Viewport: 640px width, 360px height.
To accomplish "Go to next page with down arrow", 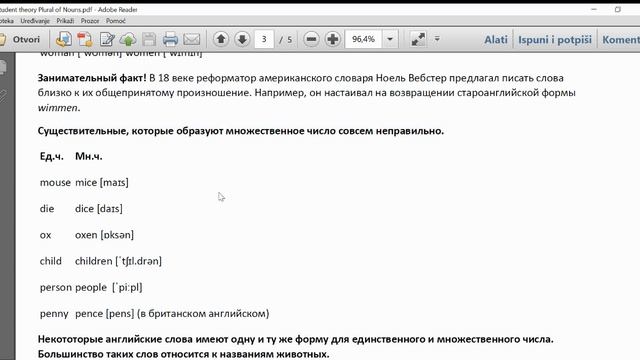I will pos(242,39).
